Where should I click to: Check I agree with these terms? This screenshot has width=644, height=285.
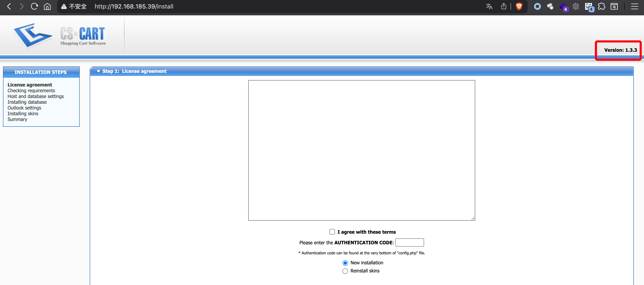332,232
